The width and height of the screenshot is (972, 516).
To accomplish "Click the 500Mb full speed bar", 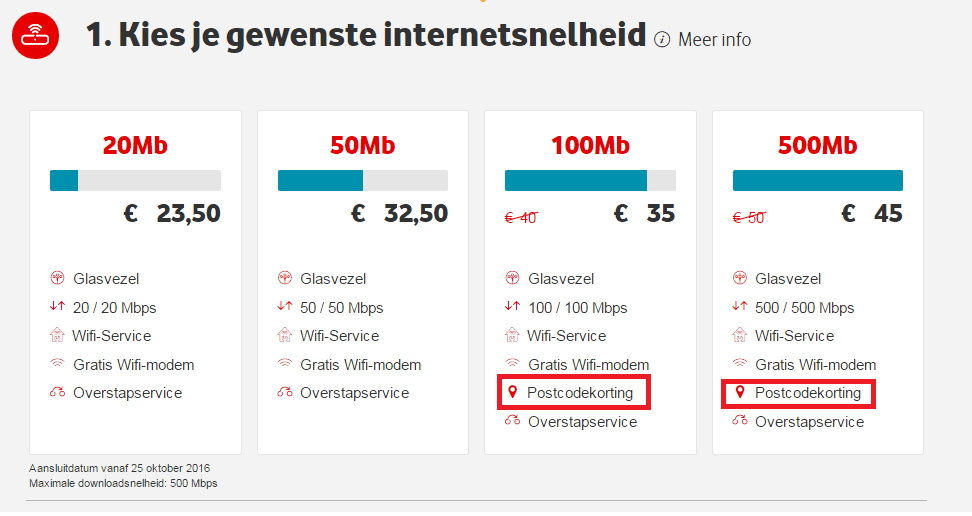I will point(817,181).
